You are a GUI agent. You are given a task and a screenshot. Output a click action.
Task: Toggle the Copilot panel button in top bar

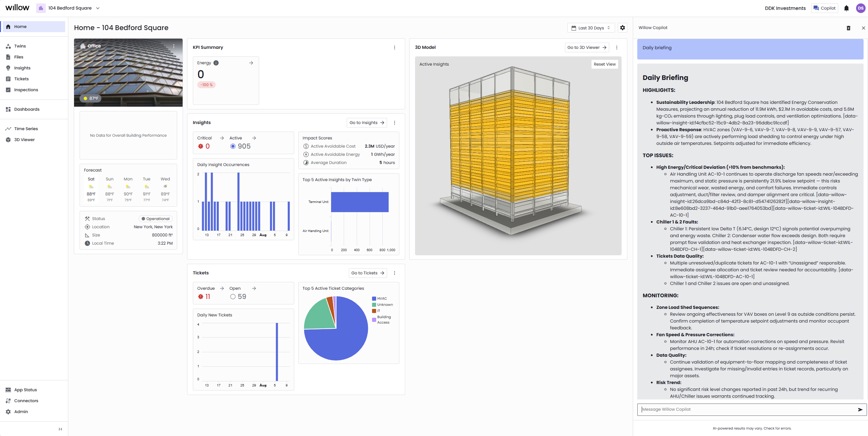[x=825, y=8]
